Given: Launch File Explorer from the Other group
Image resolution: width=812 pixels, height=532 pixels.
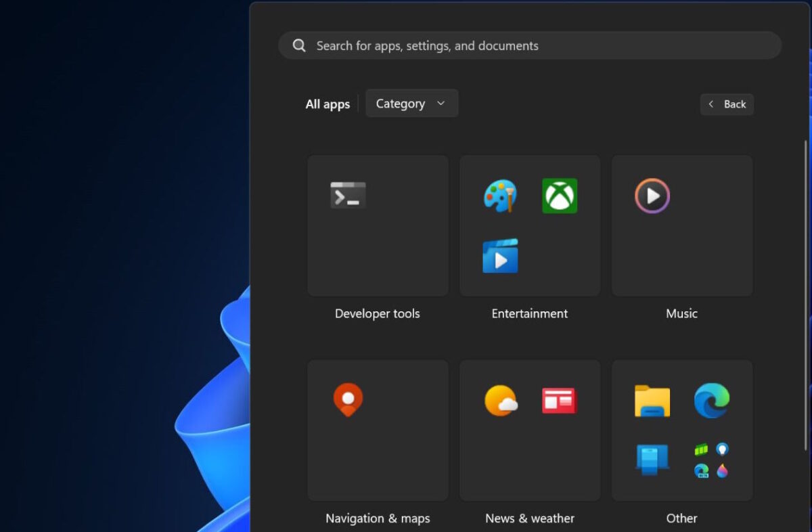Looking at the screenshot, I should 651,400.
